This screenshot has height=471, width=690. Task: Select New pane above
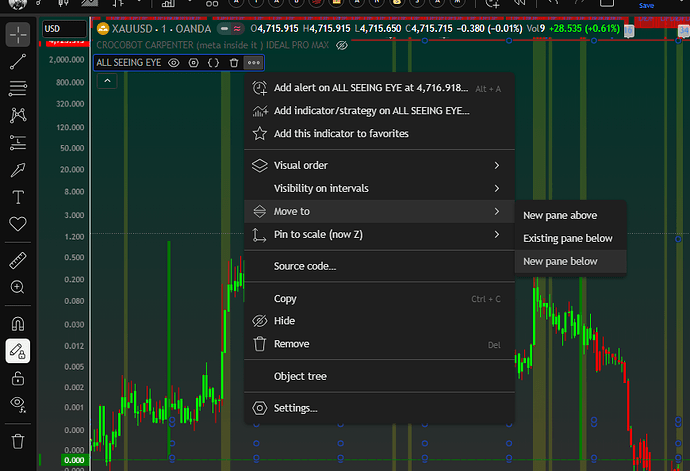click(x=570, y=216)
